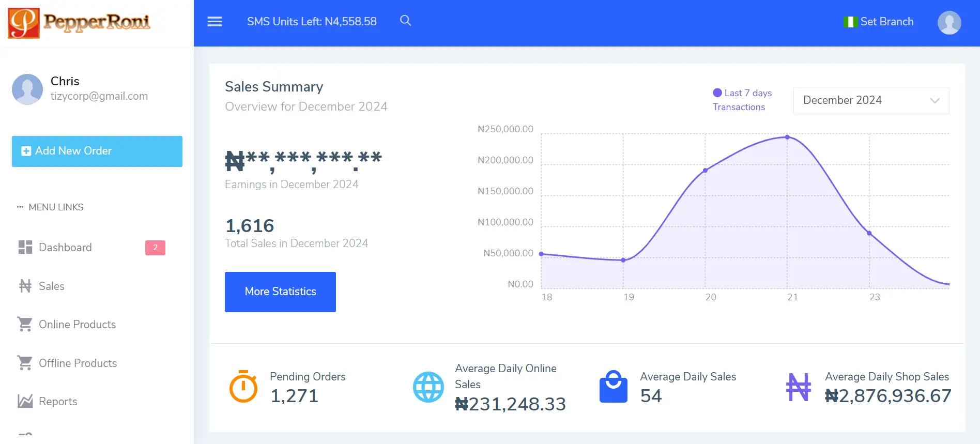Click the purple Naira icon for shop sales
The height and width of the screenshot is (444, 980).
coord(798,387)
